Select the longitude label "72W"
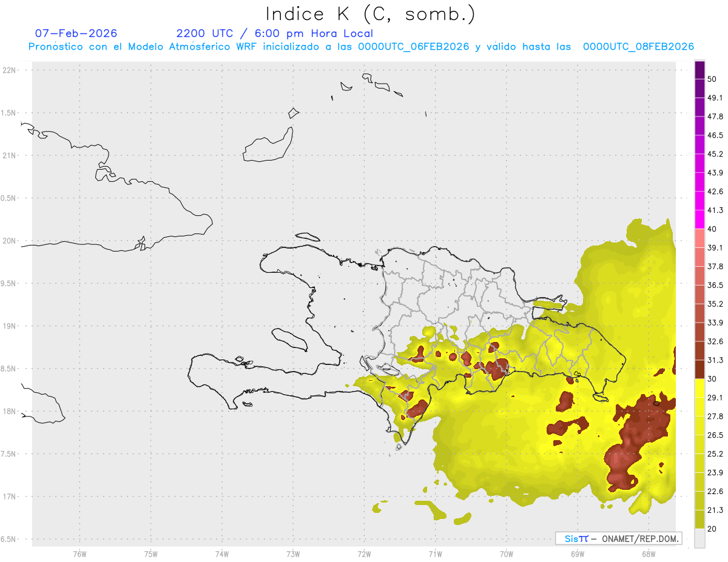 [364, 554]
